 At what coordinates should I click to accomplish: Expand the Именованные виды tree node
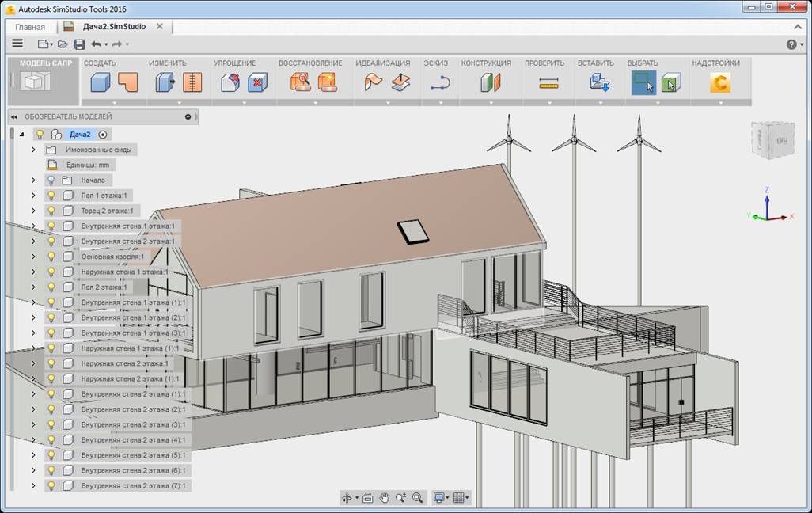[x=33, y=150]
